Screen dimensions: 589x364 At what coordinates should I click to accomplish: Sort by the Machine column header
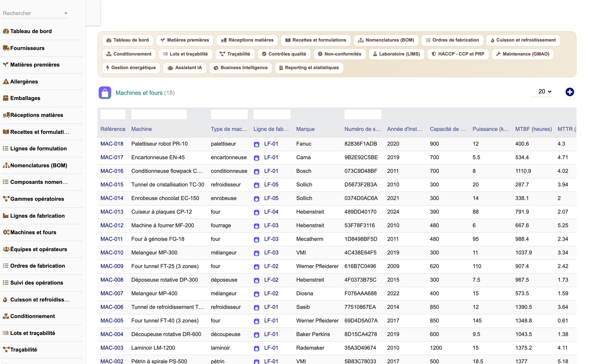click(142, 129)
